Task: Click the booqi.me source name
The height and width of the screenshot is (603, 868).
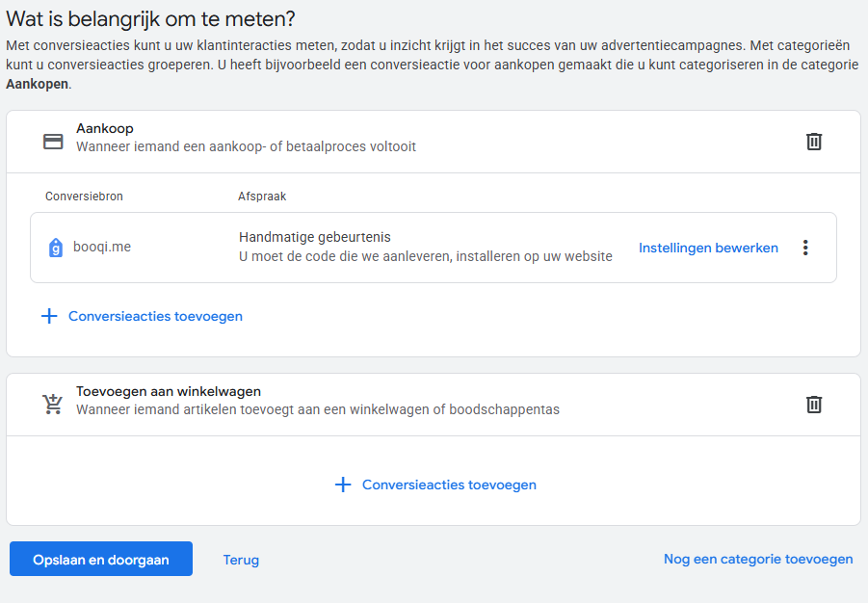Action: (102, 247)
